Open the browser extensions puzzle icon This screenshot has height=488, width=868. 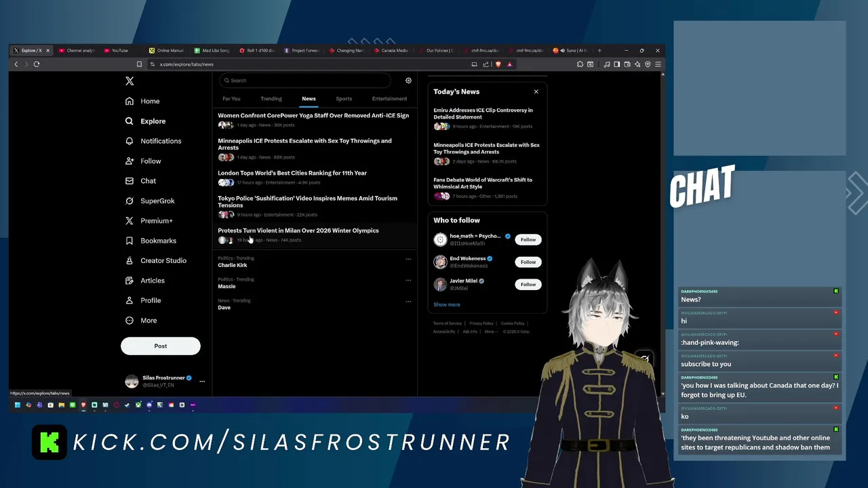[580, 64]
